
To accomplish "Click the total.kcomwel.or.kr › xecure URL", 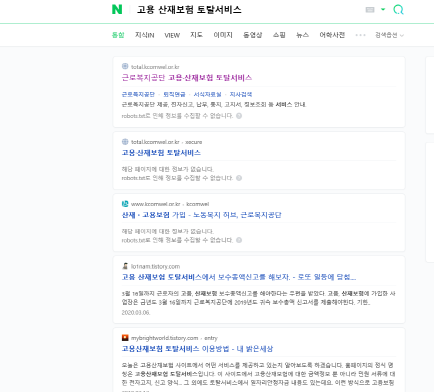I will point(166,142).
